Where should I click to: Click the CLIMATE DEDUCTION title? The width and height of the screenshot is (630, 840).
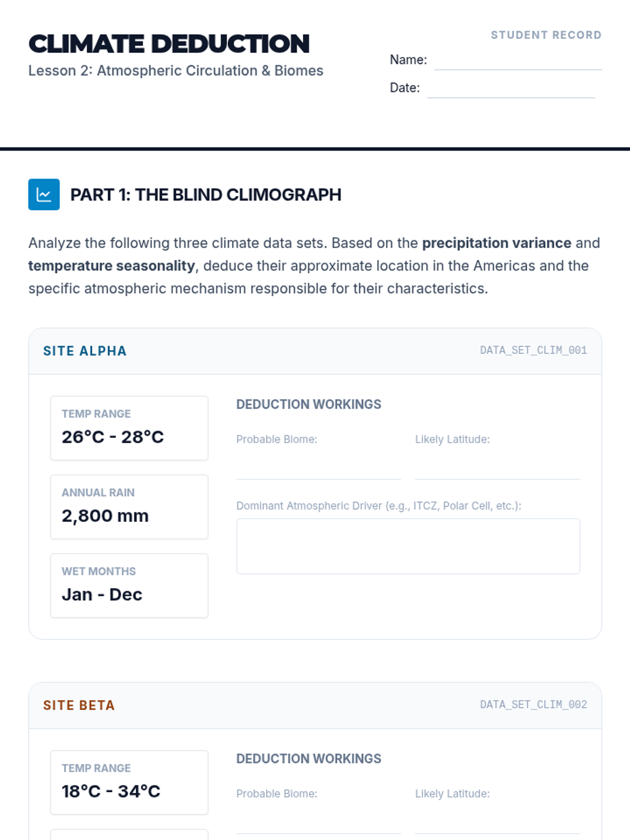[x=169, y=44]
